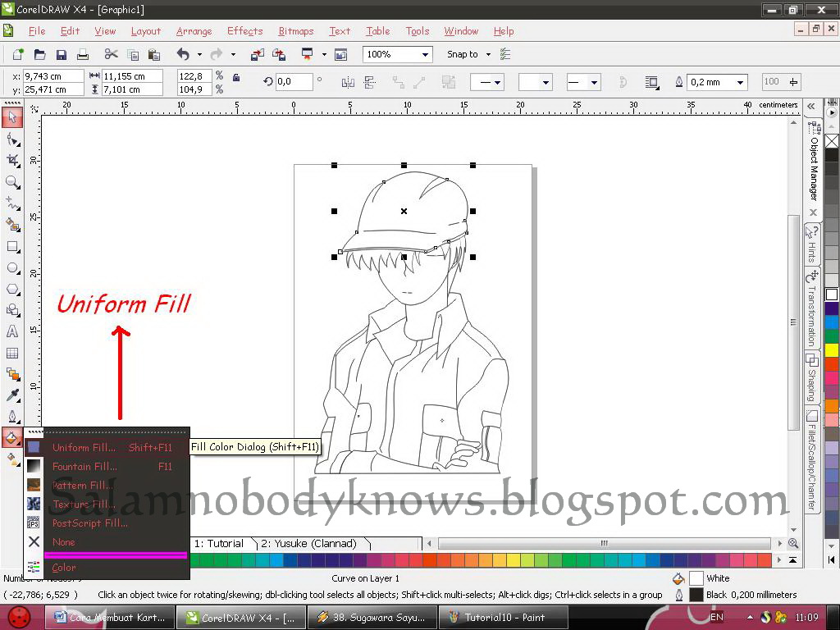The width and height of the screenshot is (840, 630).
Task: Expand the Undo history dropdown arrow
Action: (x=199, y=55)
